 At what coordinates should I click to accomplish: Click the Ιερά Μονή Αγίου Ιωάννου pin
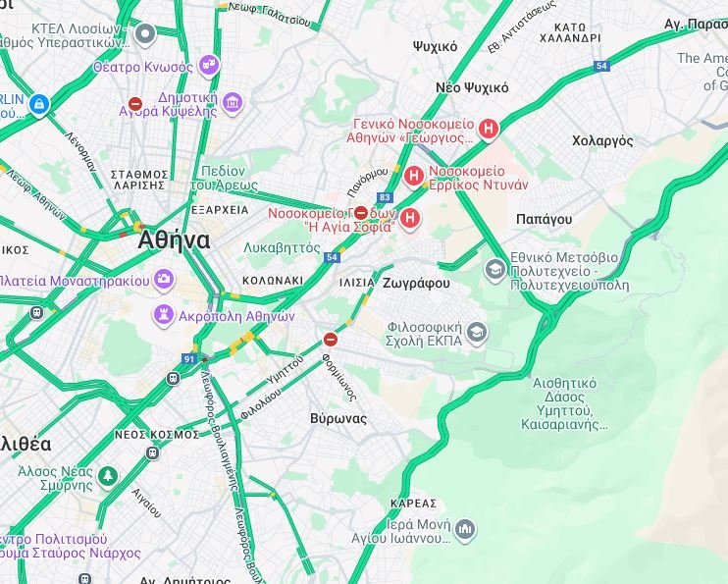click(x=465, y=530)
